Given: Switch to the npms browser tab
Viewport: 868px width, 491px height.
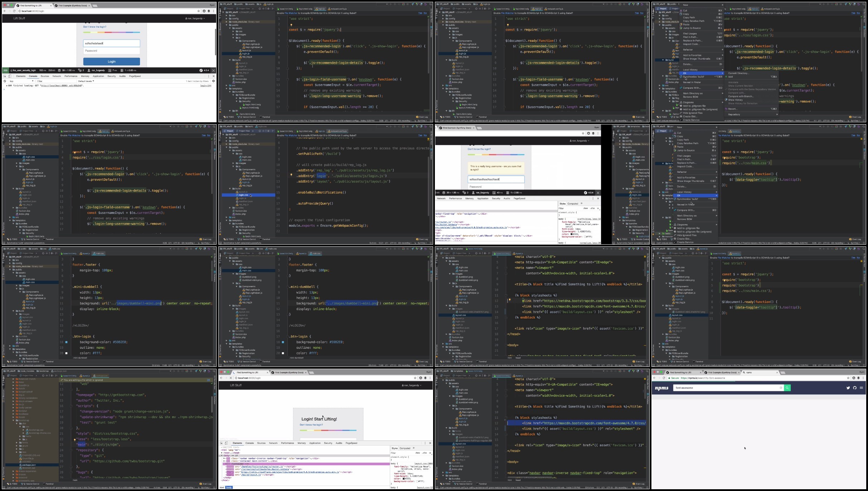Looking at the screenshot, I should tap(761, 372).
